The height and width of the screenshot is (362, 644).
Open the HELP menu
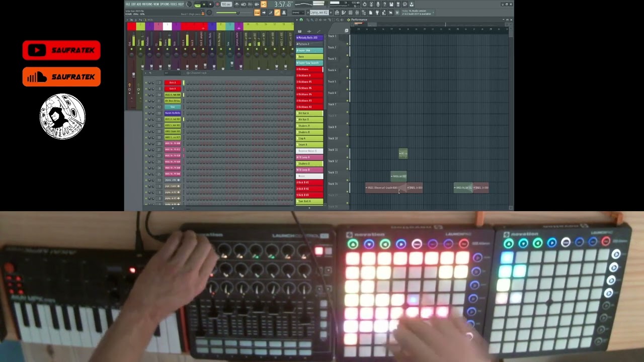(x=181, y=5)
